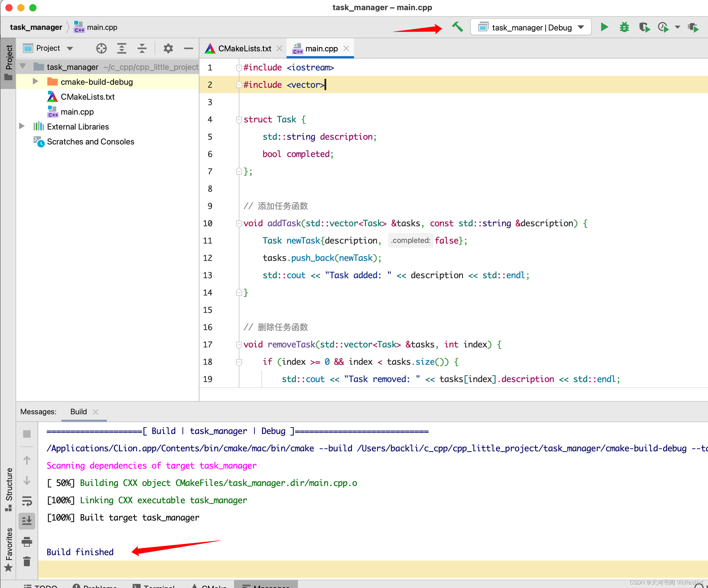Click the .completed: parameter hint
Image resolution: width=708 pixels, height=588 pixels.
(x=410, y=240)
